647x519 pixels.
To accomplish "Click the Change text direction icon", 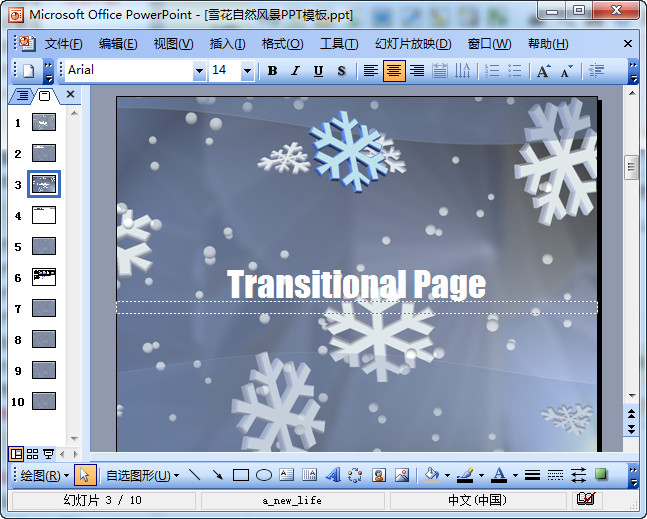I will pyautogui.click(x=463, y=71).
